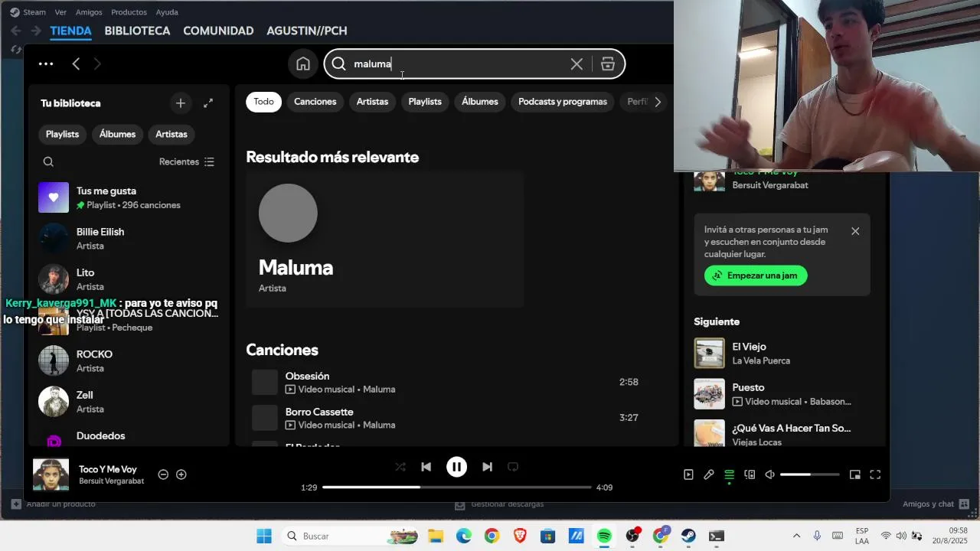Show lyrics with the microphone icon

(709, 474)
